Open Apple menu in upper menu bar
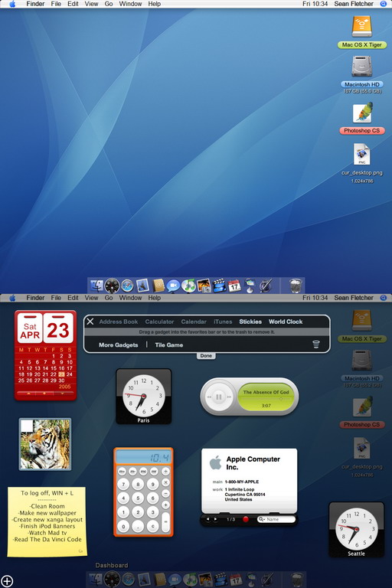Viewport: 392px width, 588px height. tap(12, 4)
